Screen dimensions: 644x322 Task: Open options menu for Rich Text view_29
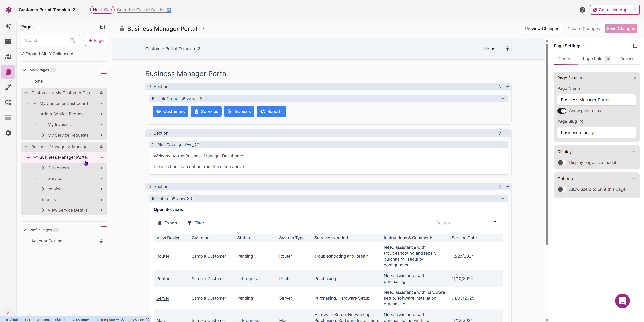(x=504, y=145)
